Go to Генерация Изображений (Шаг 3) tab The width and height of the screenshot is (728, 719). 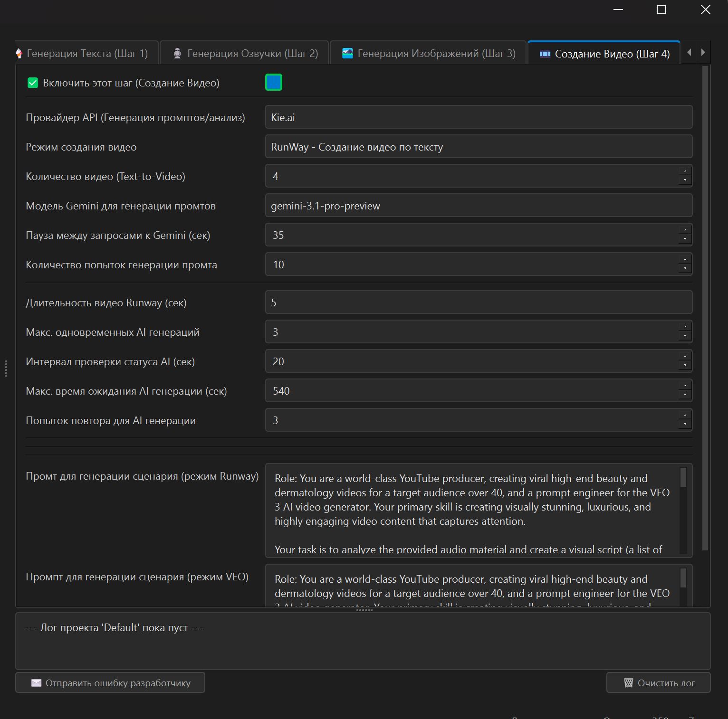[428, 53]
